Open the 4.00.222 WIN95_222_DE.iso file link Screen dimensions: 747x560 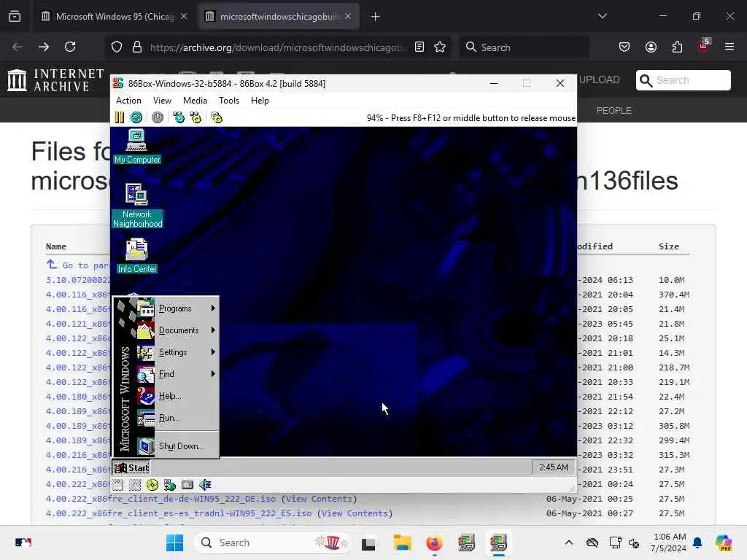[x=160, y=499]
